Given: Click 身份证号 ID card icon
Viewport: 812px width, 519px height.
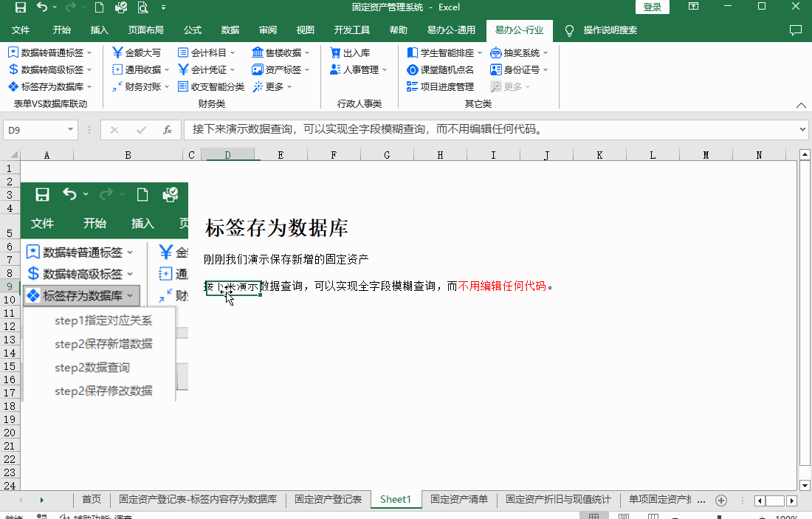Looking at the screenshot, I should (496, 69).
